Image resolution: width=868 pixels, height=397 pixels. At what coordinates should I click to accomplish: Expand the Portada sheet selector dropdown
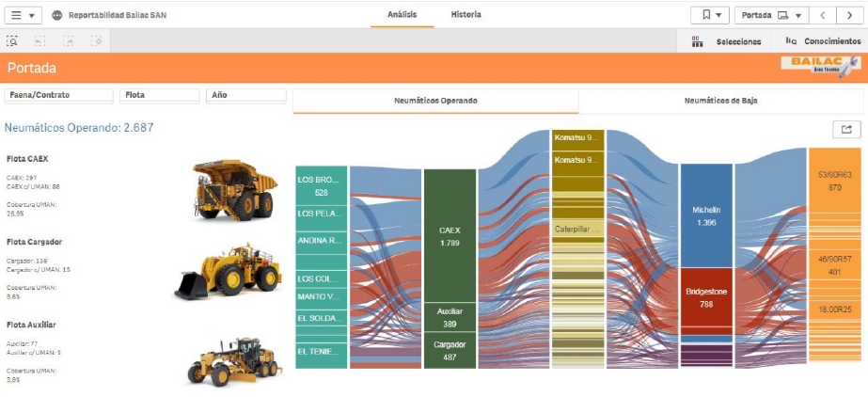point(770,15)
